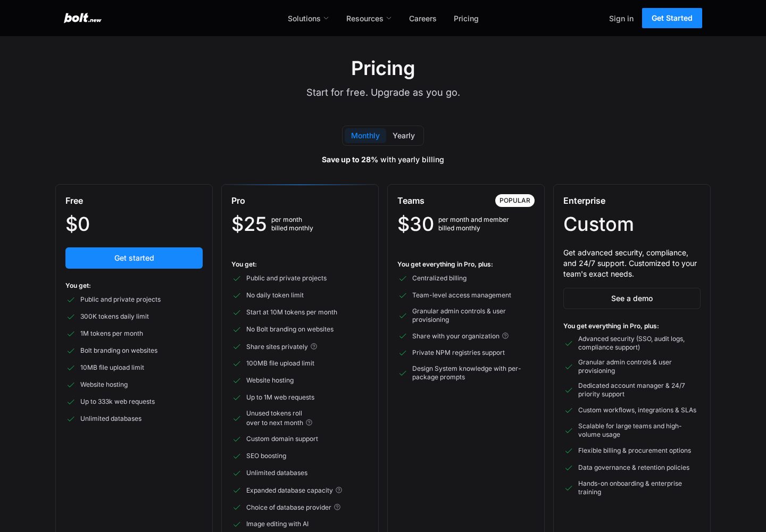Click 'Hands-on onboarding & enterprise training'
The image size is (766, 532).
630,488
